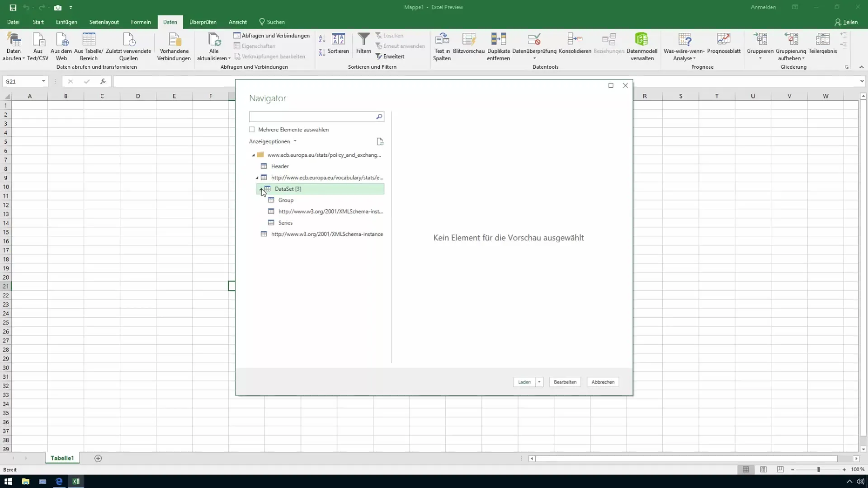Click the zoom slider handle

(818, 469)
